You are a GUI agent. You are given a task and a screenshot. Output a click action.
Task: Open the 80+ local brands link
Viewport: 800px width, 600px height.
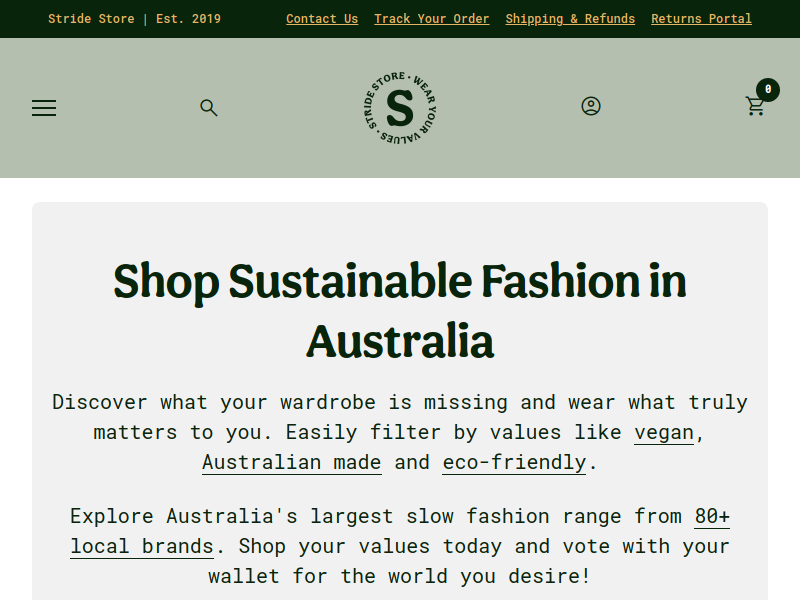tap(400, 531)
